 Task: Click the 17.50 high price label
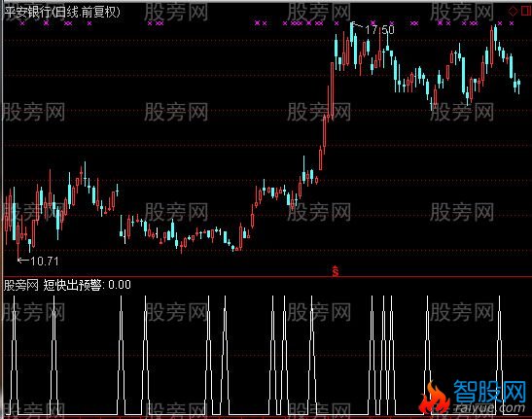(x=379, y=30)
